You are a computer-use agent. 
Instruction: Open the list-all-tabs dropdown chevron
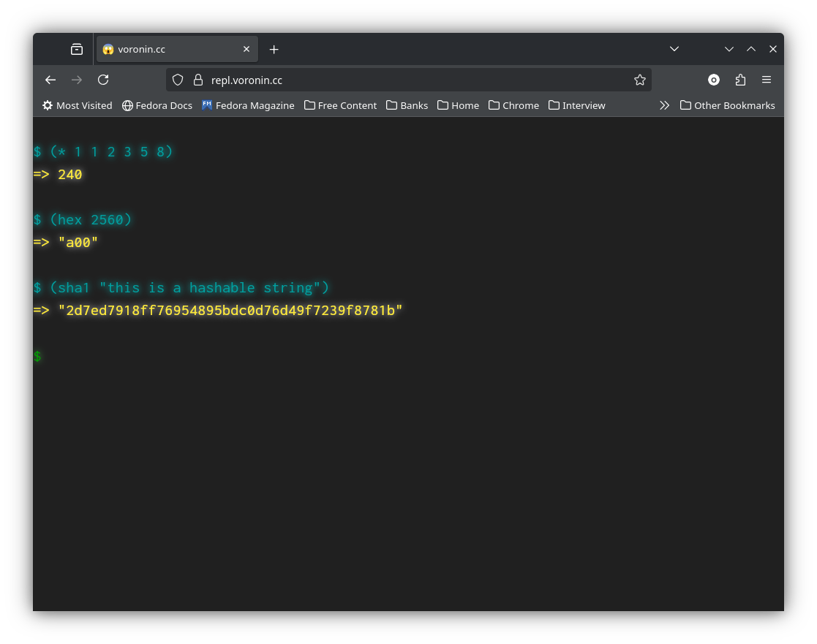pyautogui.click(x=674, y=49)
